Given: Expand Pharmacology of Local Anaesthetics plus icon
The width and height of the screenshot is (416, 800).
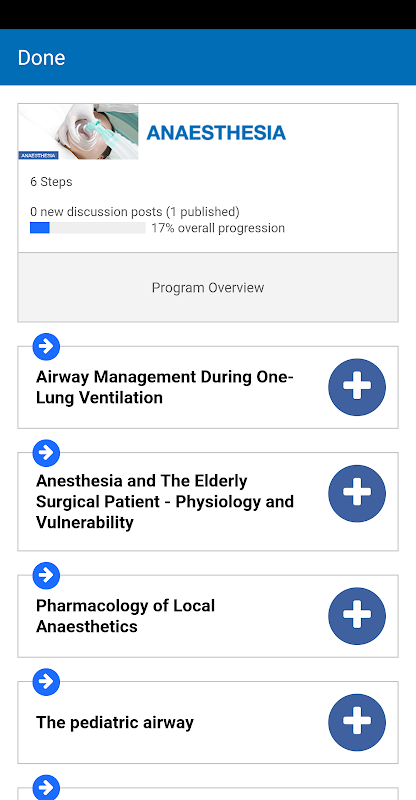Looking at the screenshot, I should coord(357,616).
